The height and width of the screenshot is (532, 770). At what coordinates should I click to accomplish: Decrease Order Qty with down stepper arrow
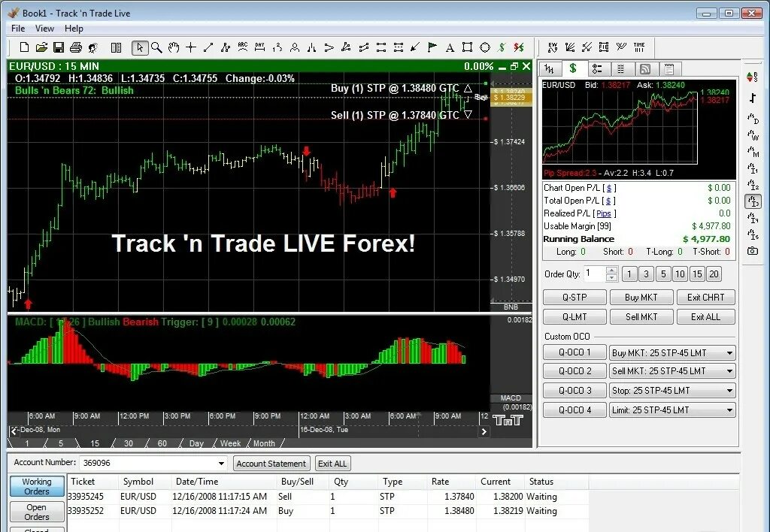(x=611, y=278)
